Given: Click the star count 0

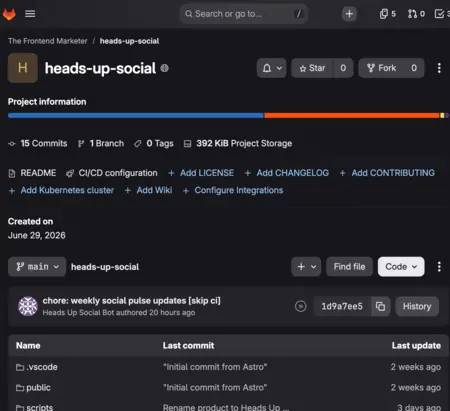Looking at the screenshot, I should (x=343, y=68).
